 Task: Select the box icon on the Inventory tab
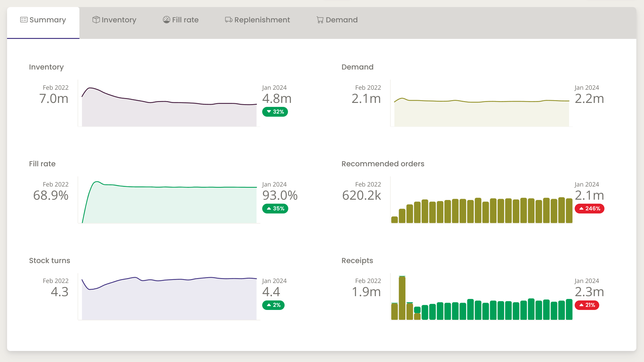tap(96, 20)
